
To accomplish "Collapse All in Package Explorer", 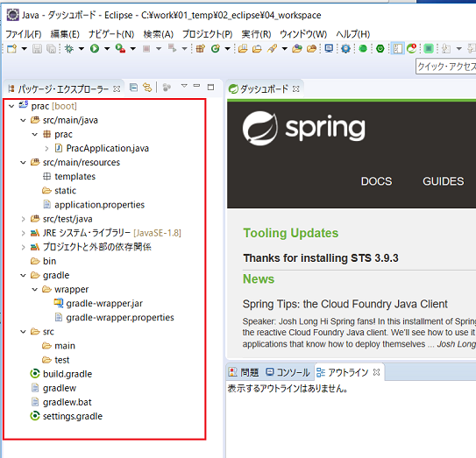I will (x=133, y=88).
